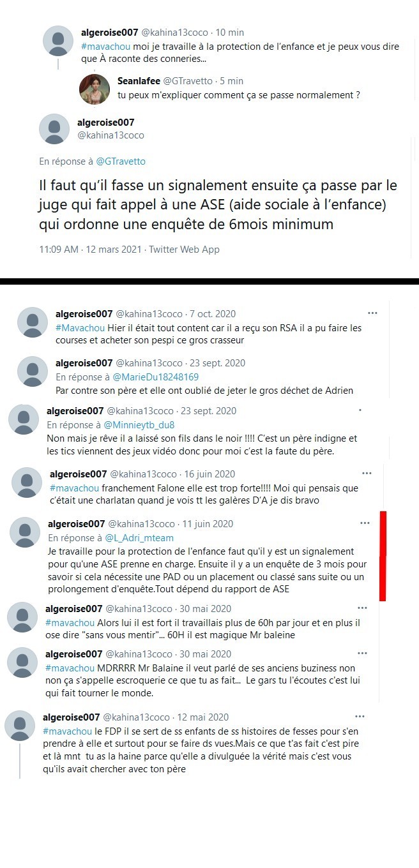Open more options on the 16 juin 2020 tweet

pos(367,474)
